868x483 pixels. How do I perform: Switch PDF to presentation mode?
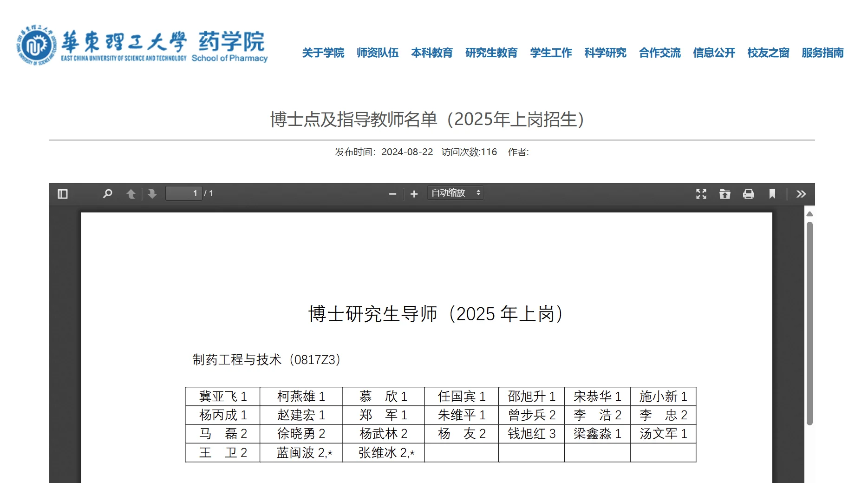click(701, 194)
